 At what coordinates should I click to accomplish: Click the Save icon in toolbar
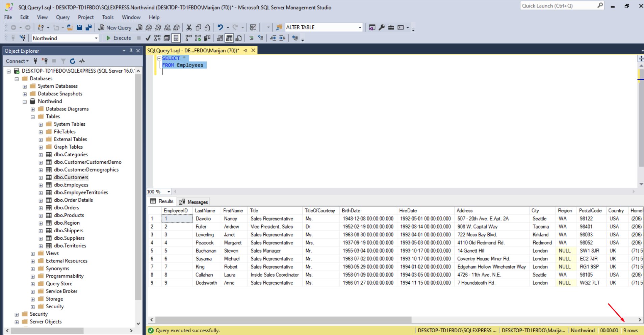tap(79, 28)
